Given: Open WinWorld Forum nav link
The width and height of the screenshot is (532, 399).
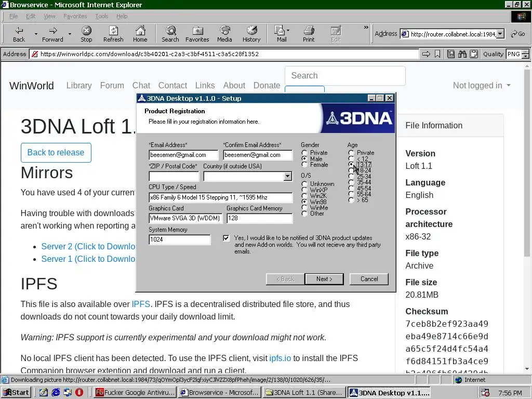Looking at the screenshot, I should tap(112, 86).
